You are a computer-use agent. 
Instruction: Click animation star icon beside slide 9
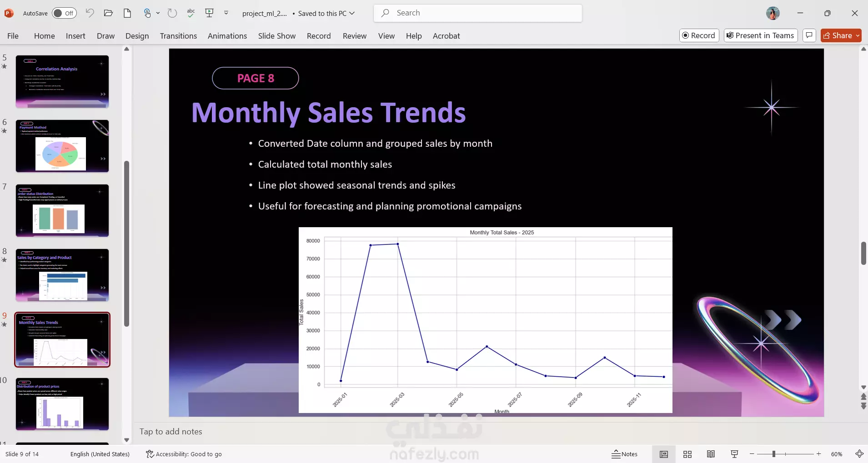(x=5, y=324)
